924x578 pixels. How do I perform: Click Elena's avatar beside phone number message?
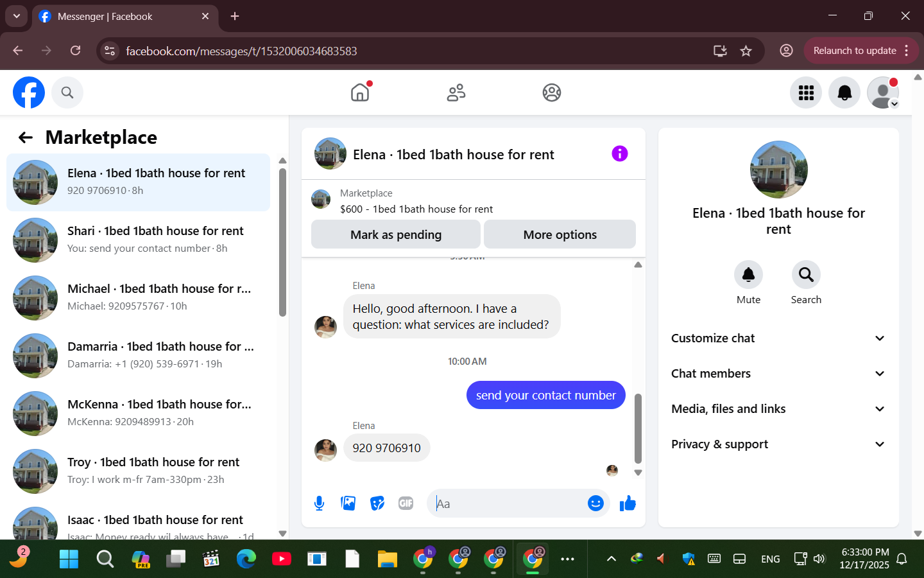click(x=325, y=450)
